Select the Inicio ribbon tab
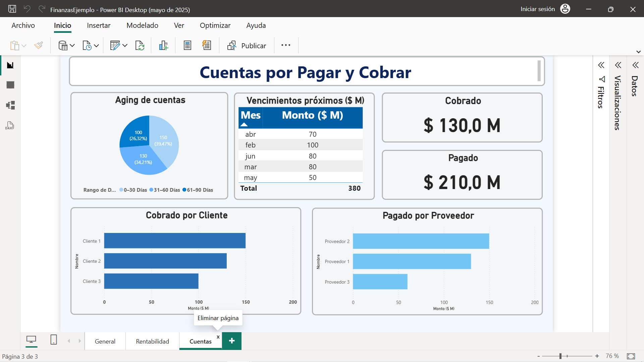This screenshot has height=362, width=644. tap(63, 25)
